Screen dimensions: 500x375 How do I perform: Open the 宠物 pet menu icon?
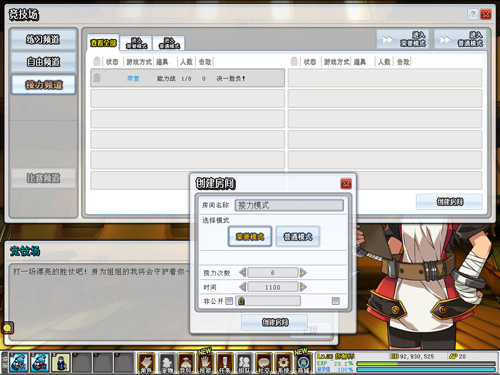pyautogui.click(x=167, y=363)
